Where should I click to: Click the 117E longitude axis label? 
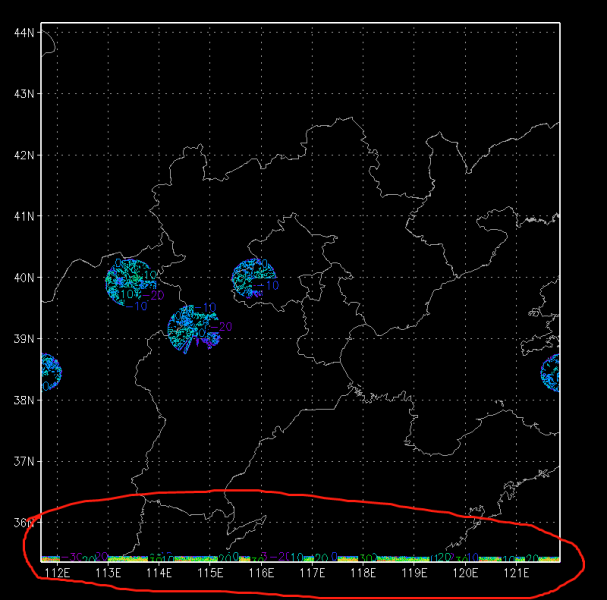[x=312, y=573]
